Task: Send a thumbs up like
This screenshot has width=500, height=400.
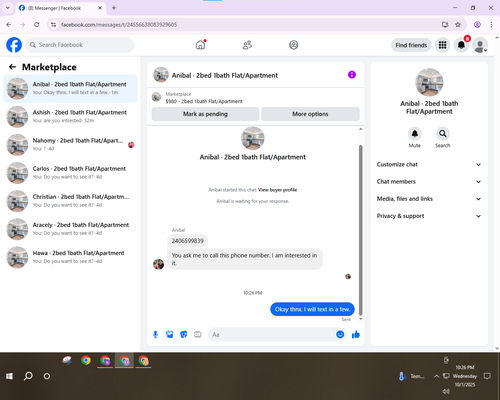Action: click(356, 334)
